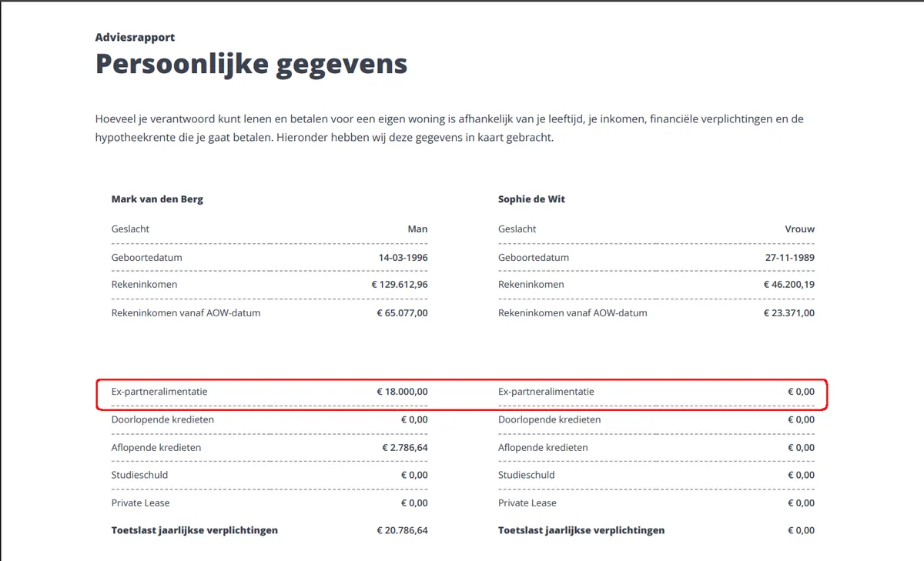Click the 'Adviesrapport' label above the title
Viewport: 924px width, 561px height.
135,37
